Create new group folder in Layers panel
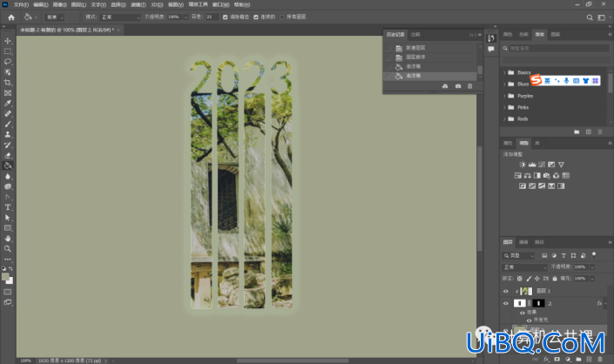614x364 pixels. coord(578,359)
